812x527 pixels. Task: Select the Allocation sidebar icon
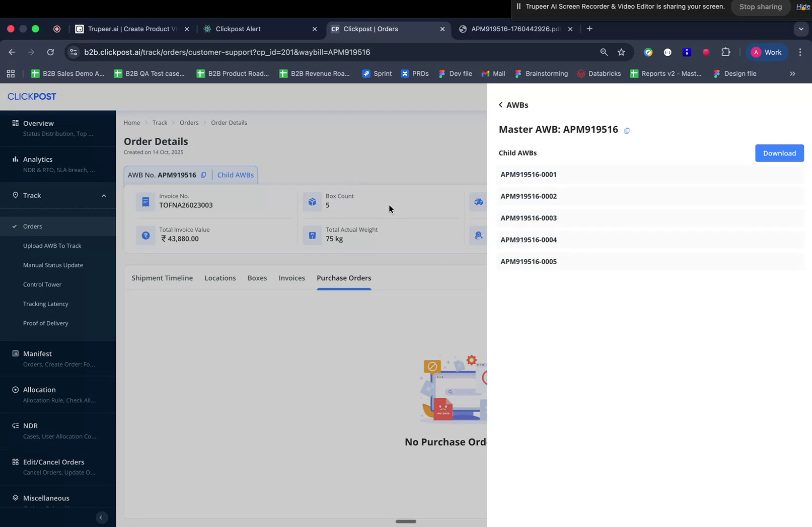tap(15, 389)
